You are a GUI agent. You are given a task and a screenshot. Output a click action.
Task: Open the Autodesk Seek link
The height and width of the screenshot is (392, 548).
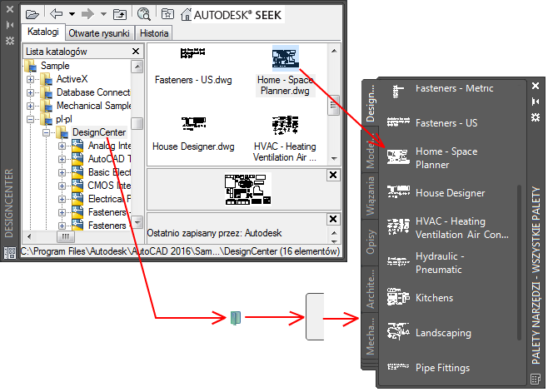click(237, 15)
